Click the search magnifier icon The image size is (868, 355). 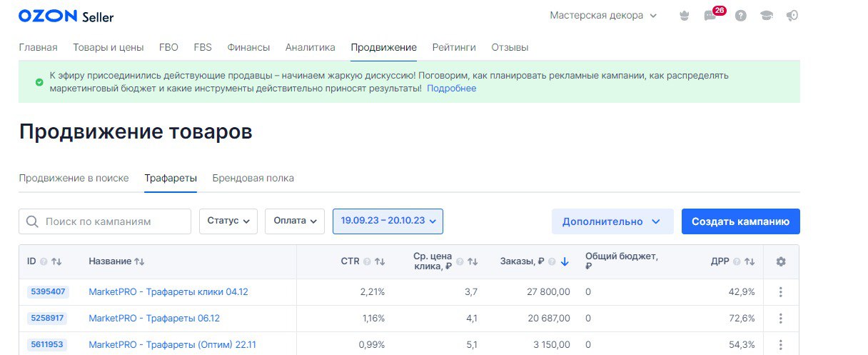point(31,221)
